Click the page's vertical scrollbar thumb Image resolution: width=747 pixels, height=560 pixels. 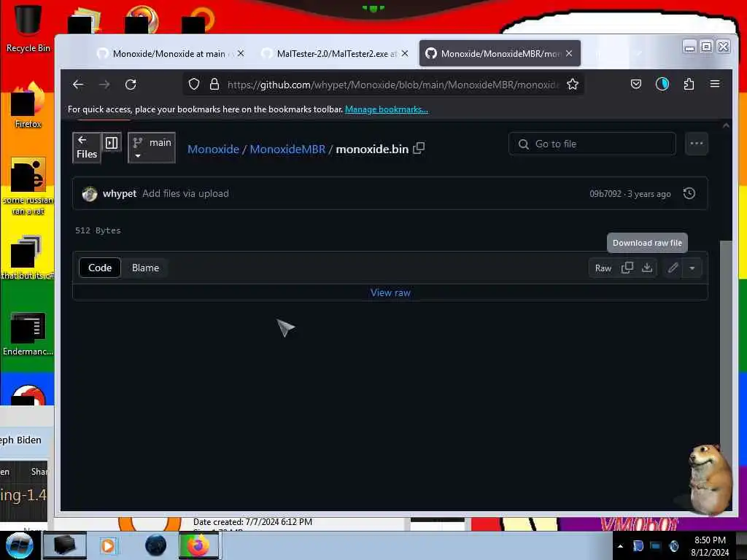(726, 343)
